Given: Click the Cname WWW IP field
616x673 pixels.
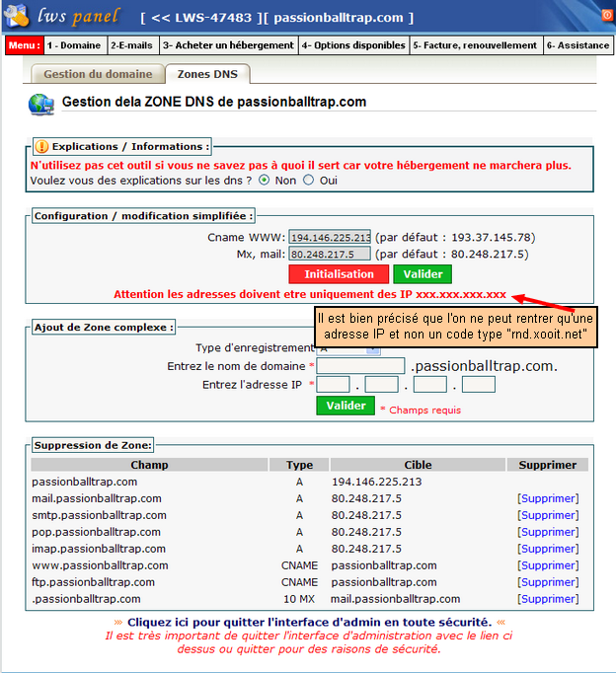Looking at the screenshot, I should coord(330,237).
